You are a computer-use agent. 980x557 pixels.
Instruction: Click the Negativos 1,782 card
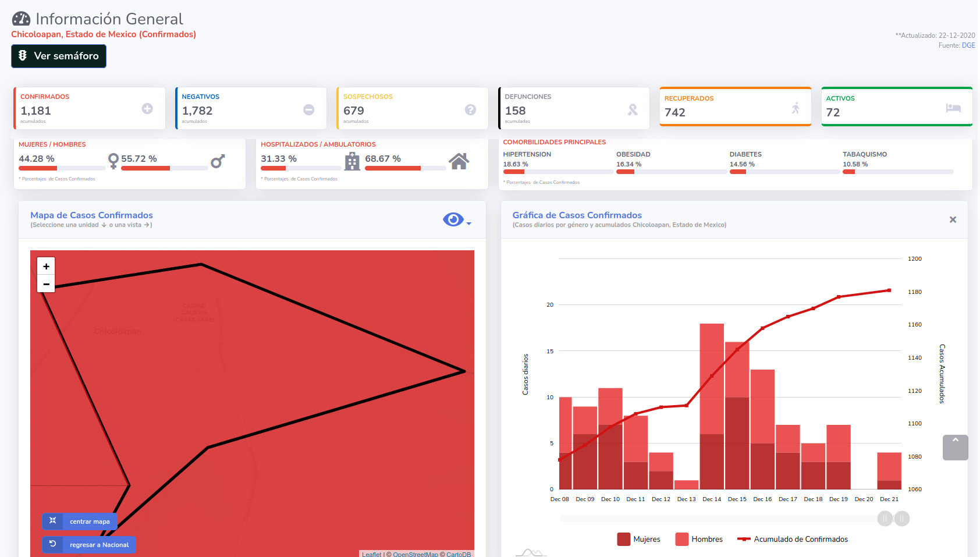click(251, 108)
